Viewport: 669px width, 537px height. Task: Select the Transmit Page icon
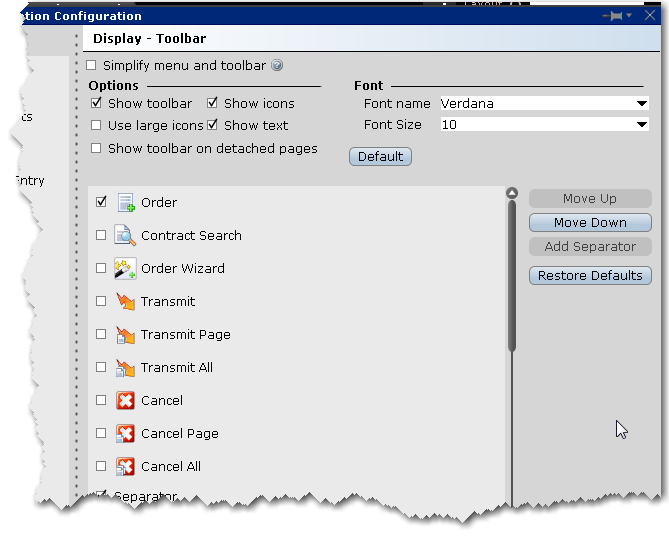pyautogui.click(x=126, y=335)
